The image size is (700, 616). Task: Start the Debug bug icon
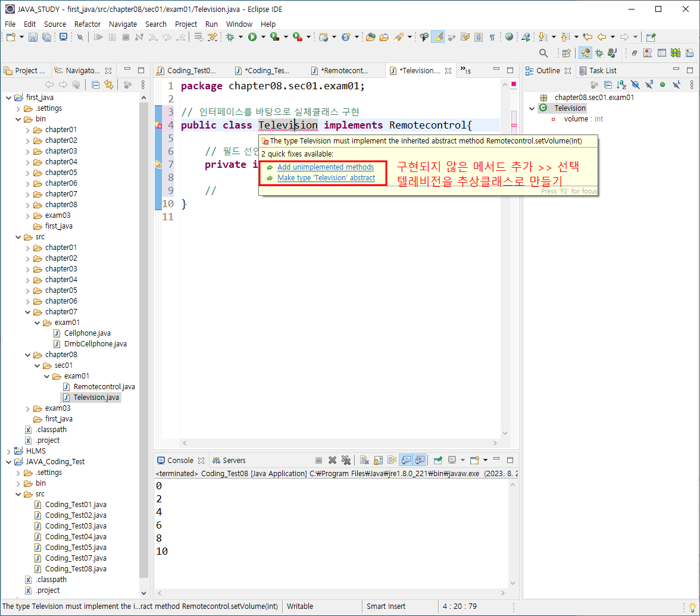[230, 37]
